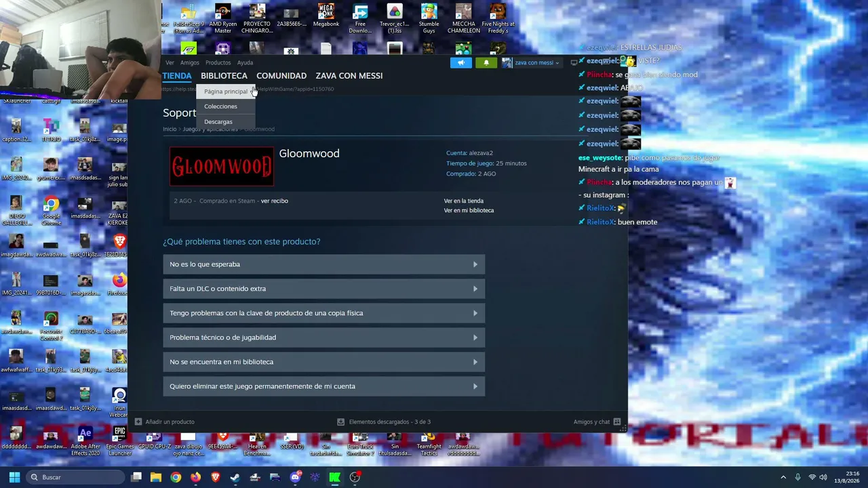This screenshot has width=868, height=488.
Task: Open the Productos menu in Steam
Action: click(218, 62)
